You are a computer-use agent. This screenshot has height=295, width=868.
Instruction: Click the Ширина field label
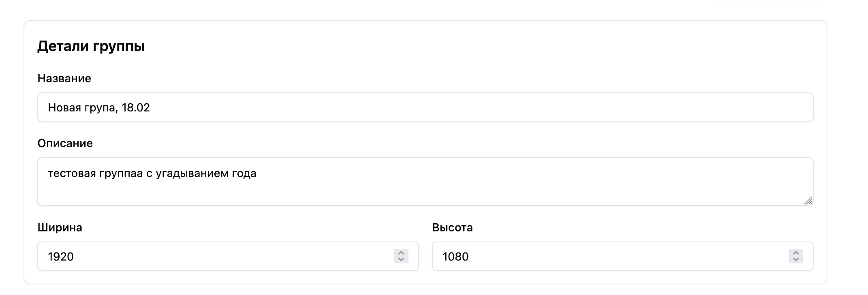point(60,228)
